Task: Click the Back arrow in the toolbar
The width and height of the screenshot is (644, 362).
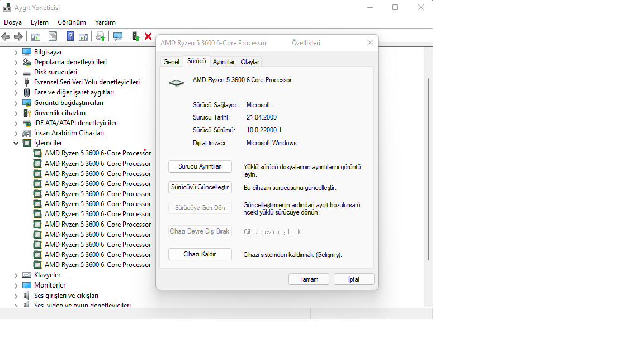Action: point(6,36)
